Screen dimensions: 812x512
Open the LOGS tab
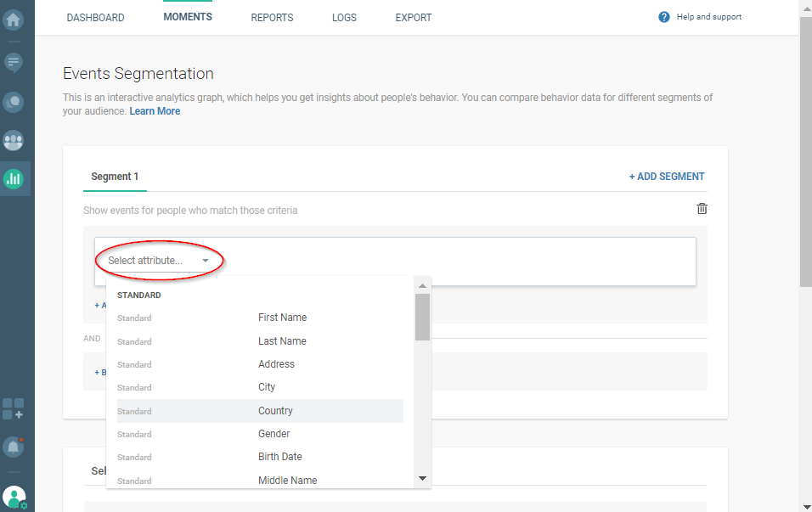coord(344,17)
